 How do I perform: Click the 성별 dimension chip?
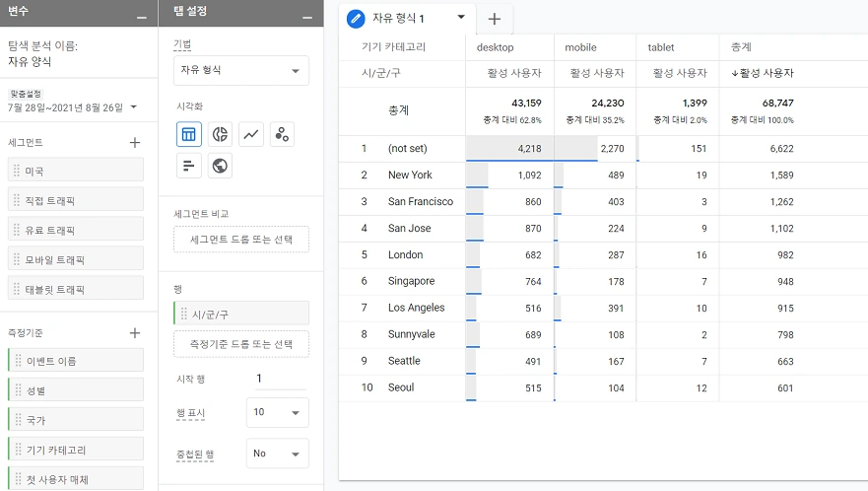[x=76, y=389]
